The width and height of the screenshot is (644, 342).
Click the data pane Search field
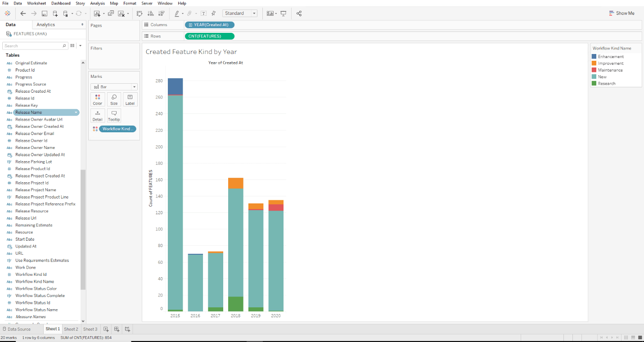(x=35, y=45)
